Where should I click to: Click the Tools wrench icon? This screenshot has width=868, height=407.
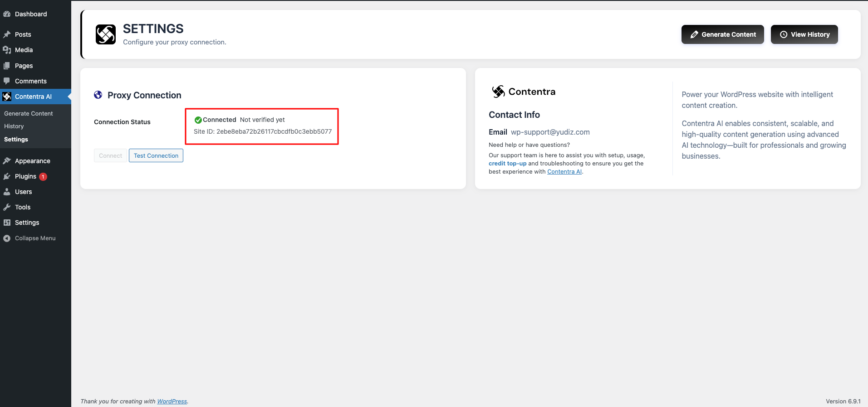click(x=7, y=207)
